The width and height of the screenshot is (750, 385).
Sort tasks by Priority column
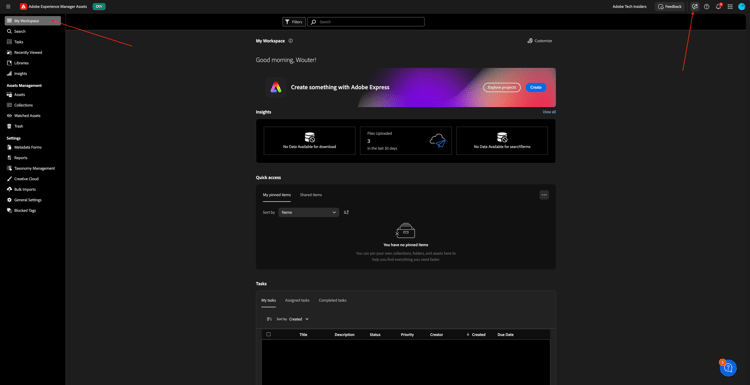[408, 335]
